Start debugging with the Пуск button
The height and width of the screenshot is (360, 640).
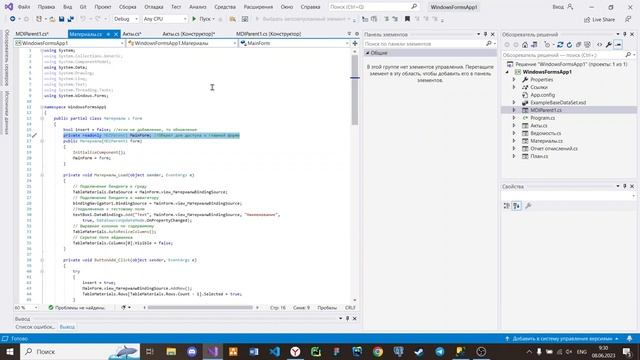203,19
